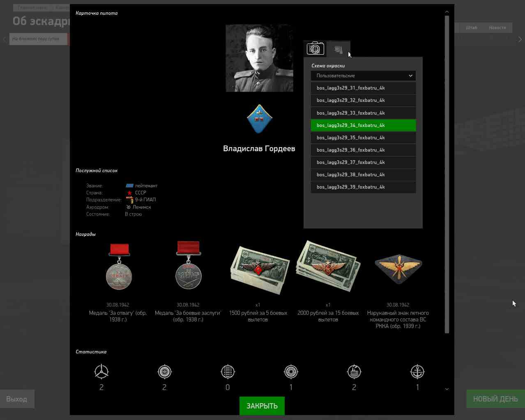Click the ground target crosshair statistic icon
This screenshot has height=420, width=525.
pos(165,372)
